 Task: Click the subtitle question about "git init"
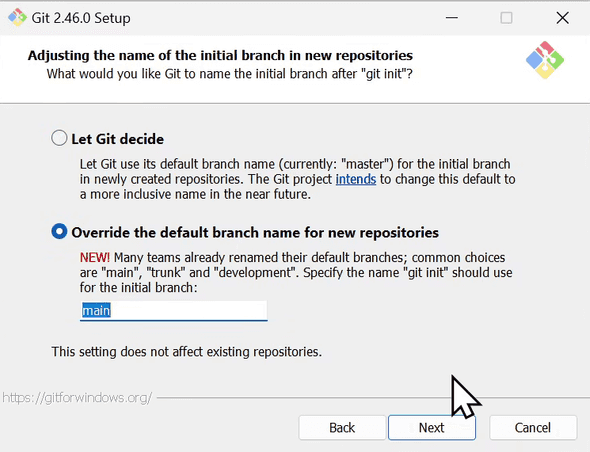point(230,74)
